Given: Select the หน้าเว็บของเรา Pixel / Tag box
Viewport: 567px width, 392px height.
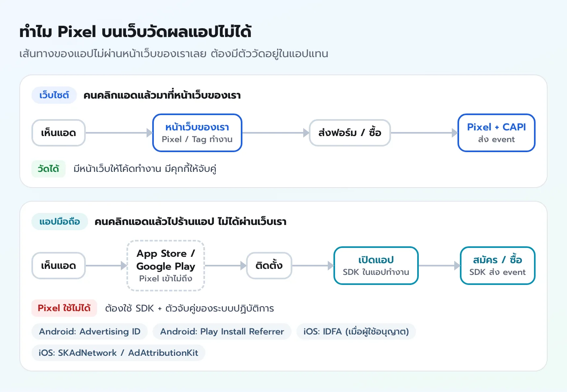Looking at the screenshot, I should click(x=197, y=133).
